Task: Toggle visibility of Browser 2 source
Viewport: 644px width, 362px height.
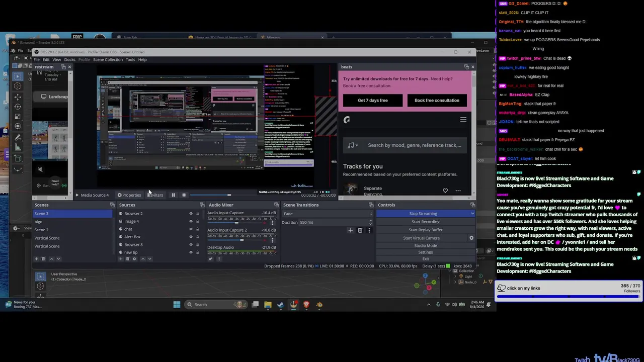Action: click(x=191, y=214)
